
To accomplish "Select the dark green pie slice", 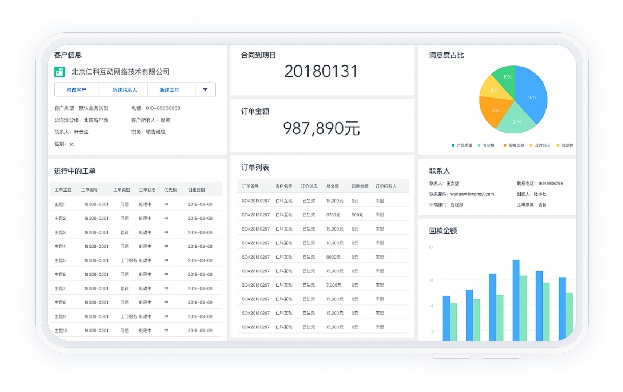I will click(x=504, y=77).
